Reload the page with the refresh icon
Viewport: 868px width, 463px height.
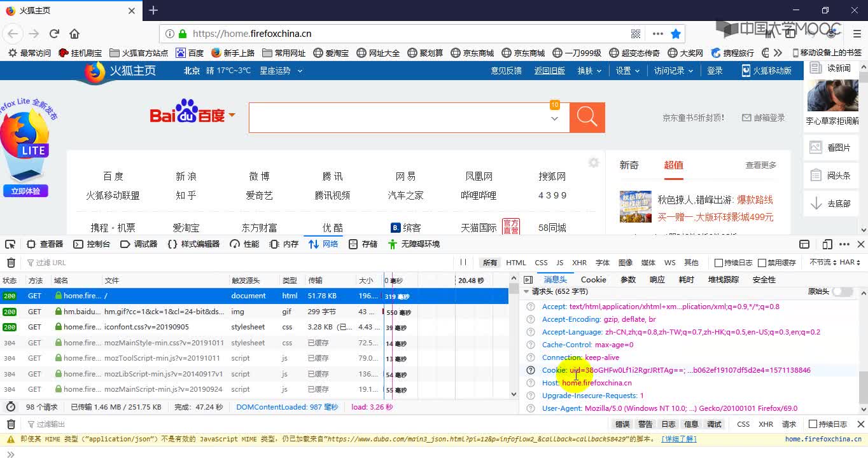coord(54,34)
